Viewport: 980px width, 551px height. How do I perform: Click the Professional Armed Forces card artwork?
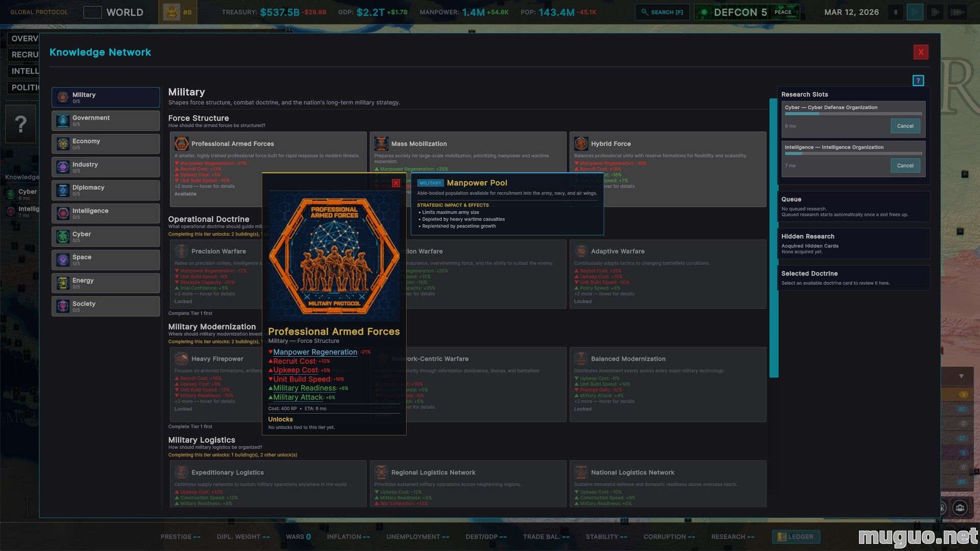(334, 256)
